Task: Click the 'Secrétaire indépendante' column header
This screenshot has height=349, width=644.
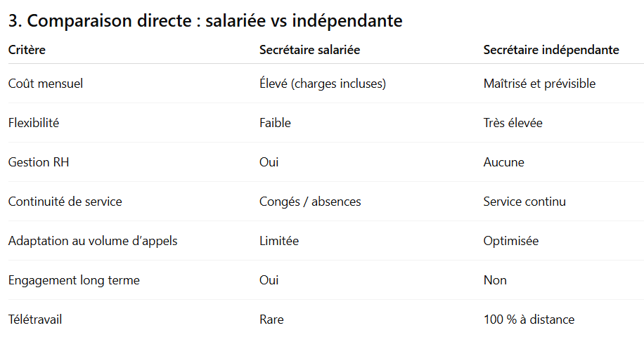Action: (551, 50)
